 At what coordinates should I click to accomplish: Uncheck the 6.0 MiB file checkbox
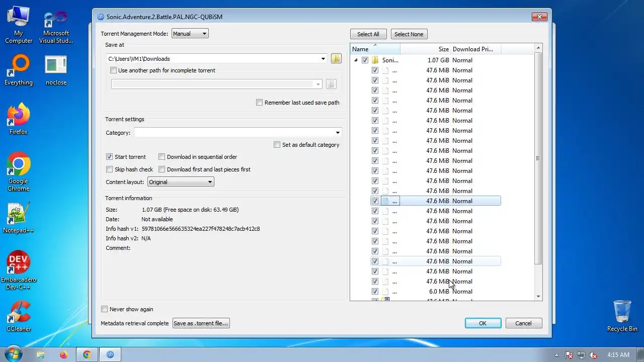pos(375,291)
